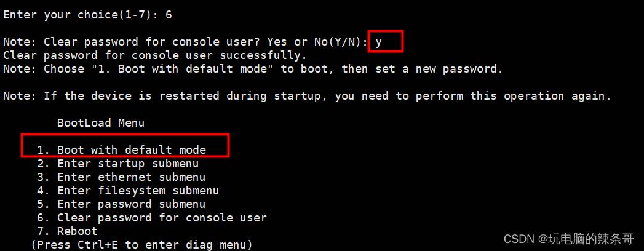Click the 'Enter your choice(1-7): 6' prompt

point(87,15)
